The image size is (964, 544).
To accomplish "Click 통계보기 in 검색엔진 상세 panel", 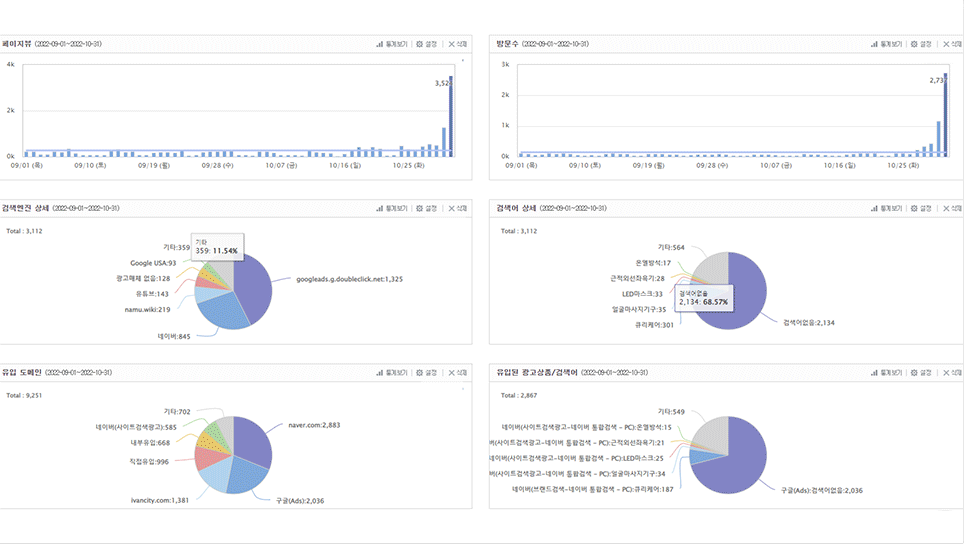I will click(392, 208).
